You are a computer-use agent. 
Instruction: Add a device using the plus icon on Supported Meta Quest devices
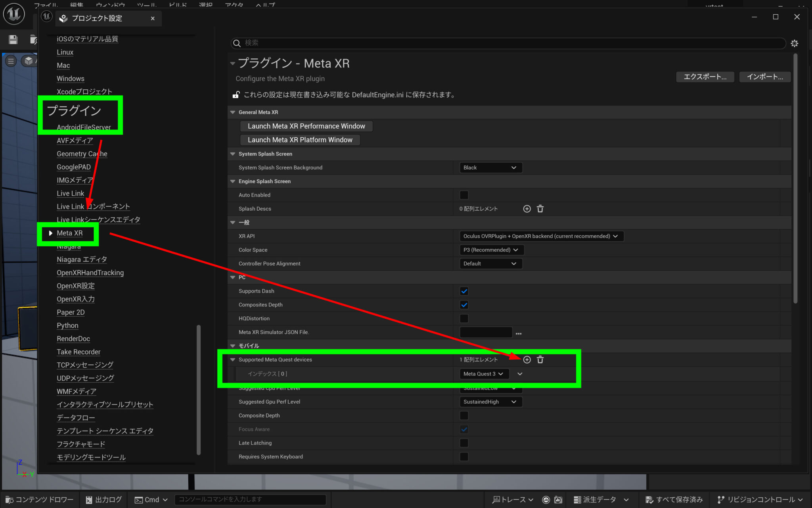point(527,360)
